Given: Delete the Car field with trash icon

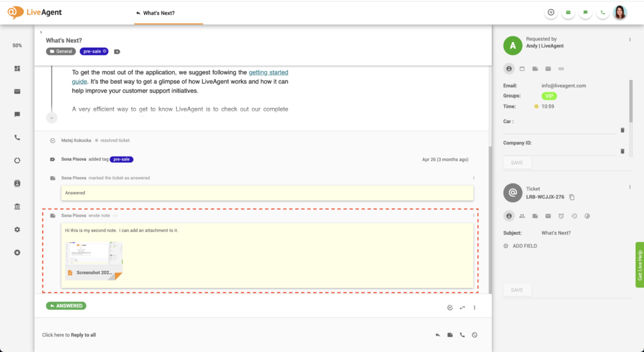Looking at the screenshot, I should pos(622,129).
